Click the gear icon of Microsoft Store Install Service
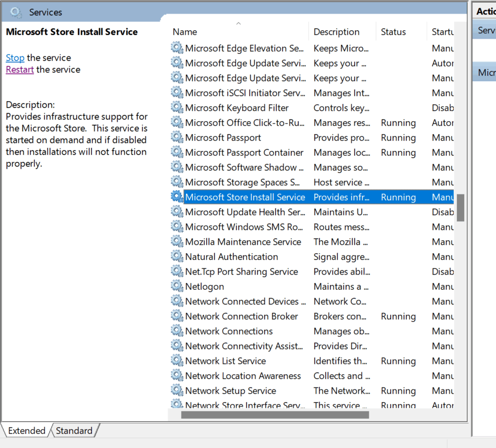The image size is (496, 448). point(177,197)
